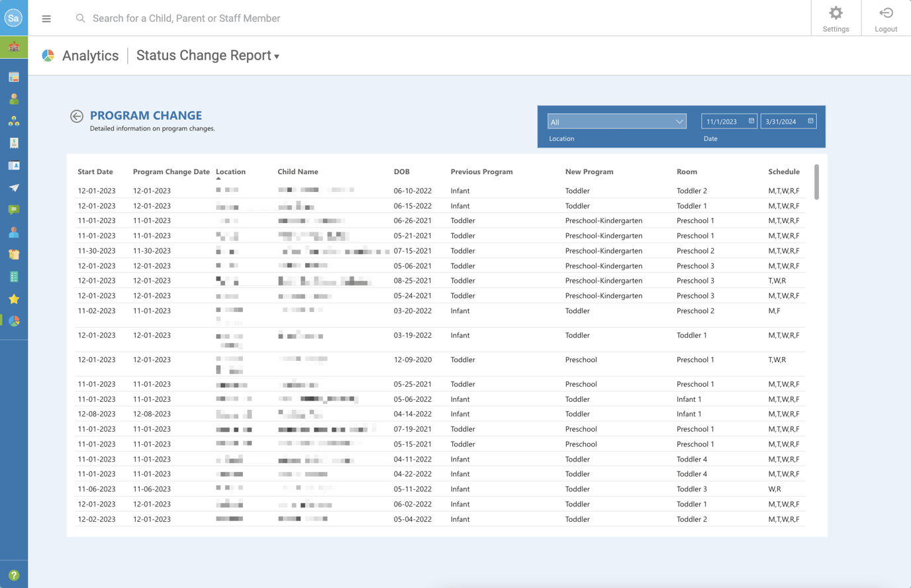Open the dashboard newsfeed icon in sidebar
The width and height of the screenshot is (911, 588).
tap(14, 76)
